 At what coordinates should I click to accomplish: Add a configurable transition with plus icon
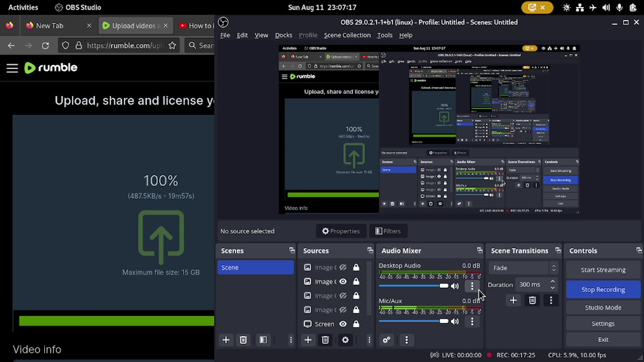513,300
